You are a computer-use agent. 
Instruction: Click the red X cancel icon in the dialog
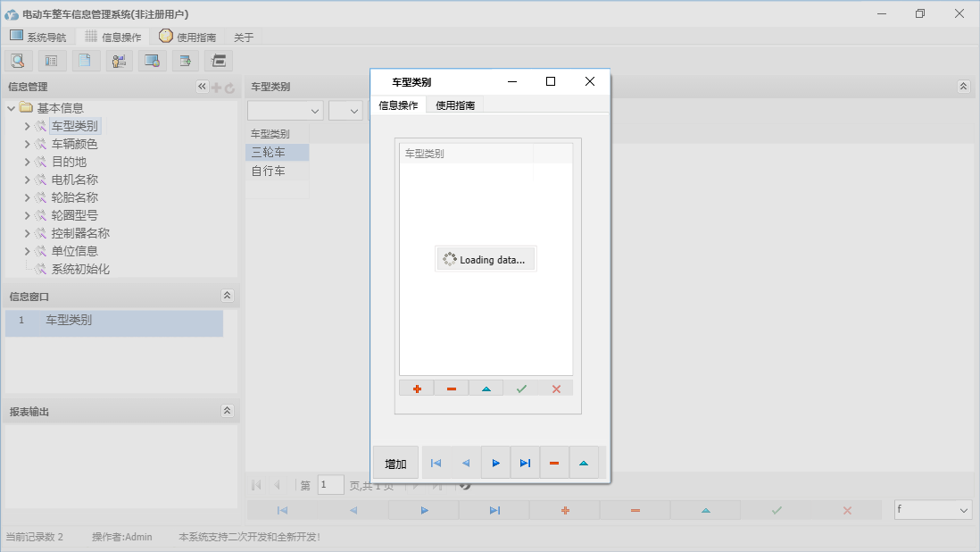click(556, 387)
